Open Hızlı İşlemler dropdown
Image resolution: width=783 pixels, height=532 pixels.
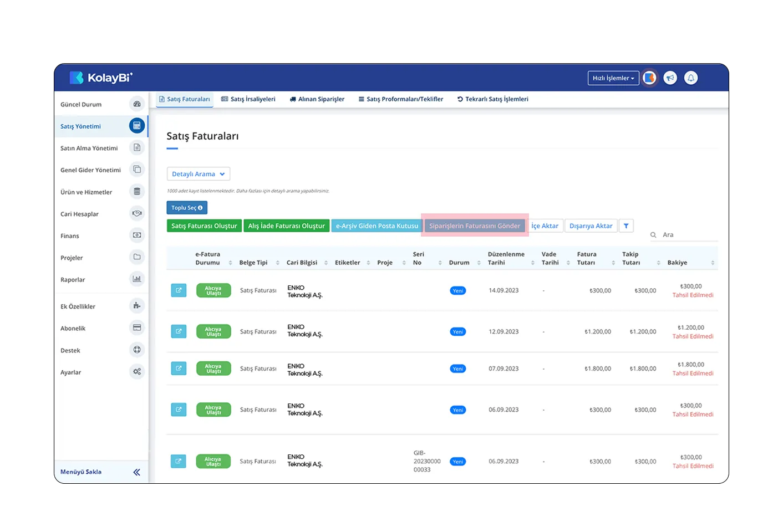tap(613, 78)
